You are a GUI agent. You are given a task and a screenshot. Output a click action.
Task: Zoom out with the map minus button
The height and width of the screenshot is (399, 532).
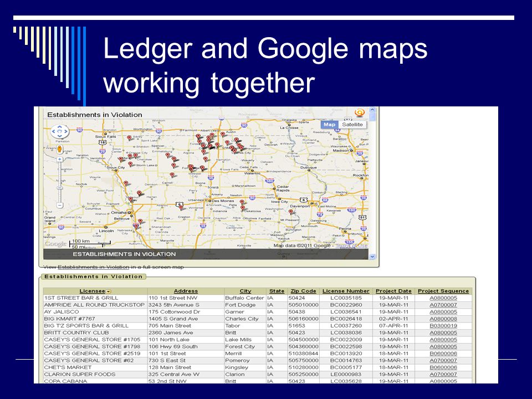tap(60, 205)
